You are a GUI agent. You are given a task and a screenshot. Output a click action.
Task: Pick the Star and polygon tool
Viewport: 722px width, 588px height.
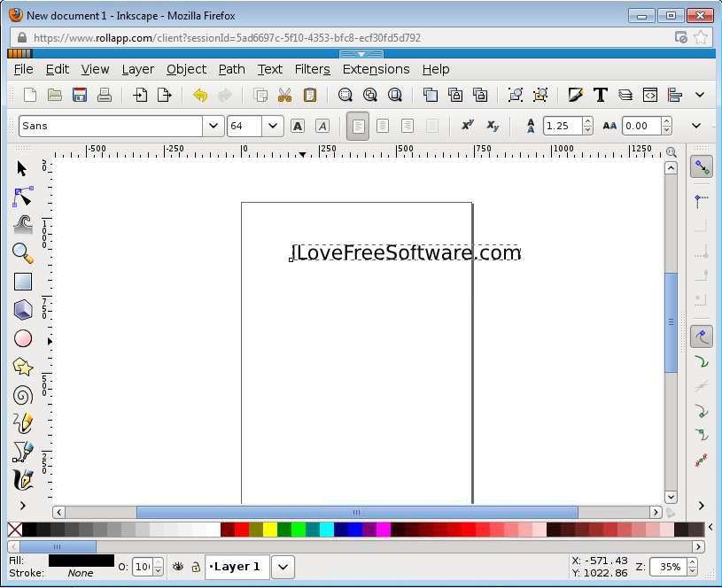[x=22, y=367]
